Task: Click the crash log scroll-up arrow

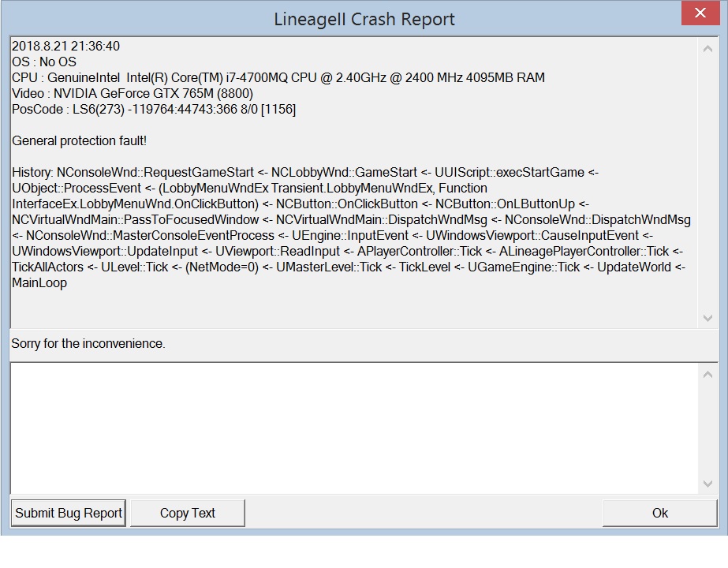Action: pyautogui.click(x=707, y=48)
